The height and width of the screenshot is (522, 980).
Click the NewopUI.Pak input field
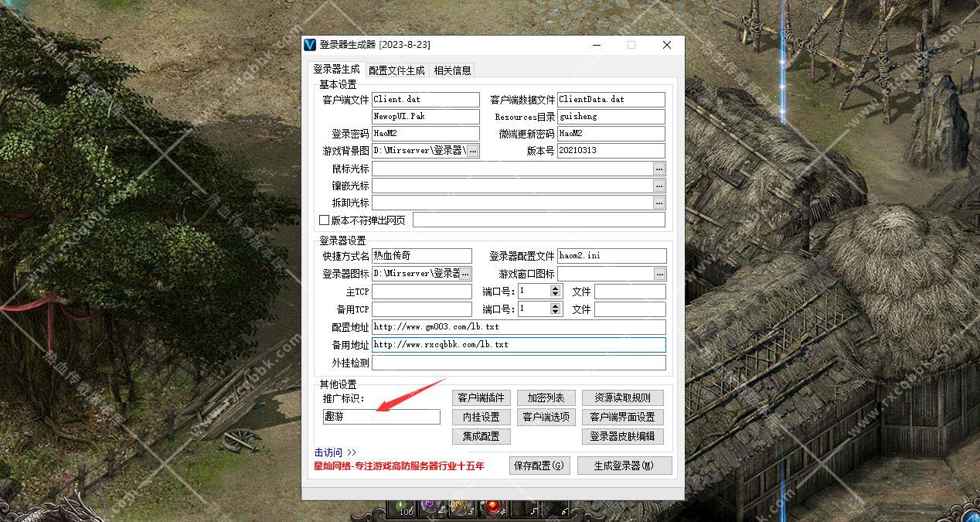click(426, 117)
